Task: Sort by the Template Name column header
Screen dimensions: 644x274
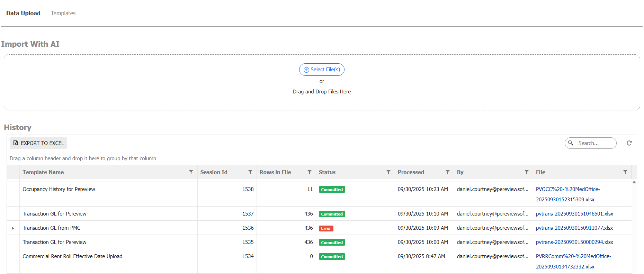Action: point(43,172)
